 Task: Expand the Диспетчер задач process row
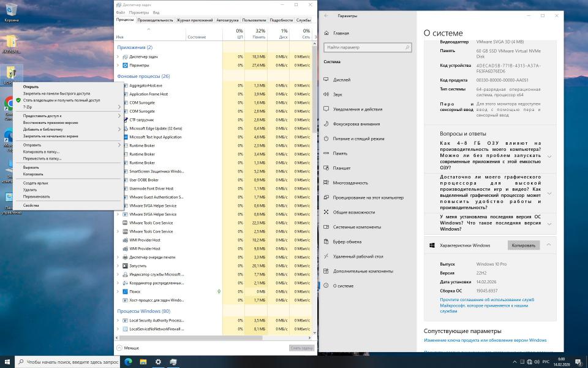click(118, 56)
